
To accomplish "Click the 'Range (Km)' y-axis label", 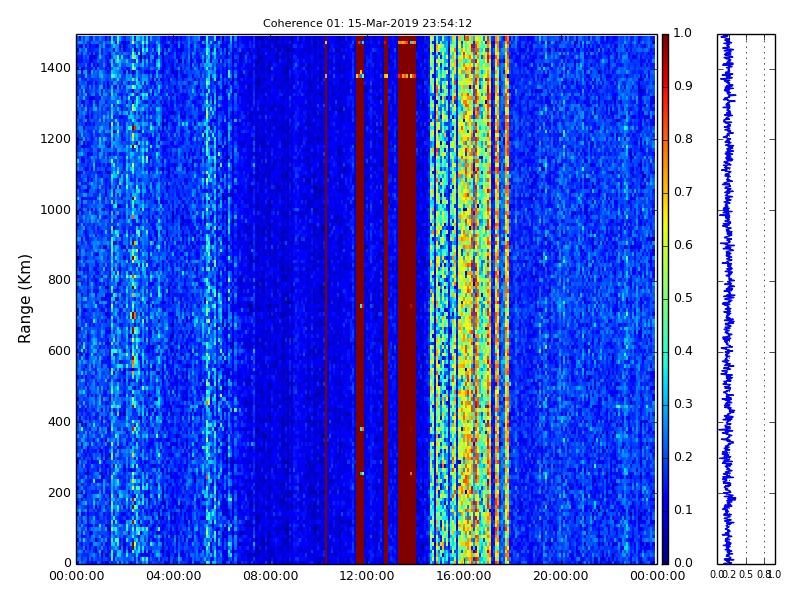I will 24,299.
